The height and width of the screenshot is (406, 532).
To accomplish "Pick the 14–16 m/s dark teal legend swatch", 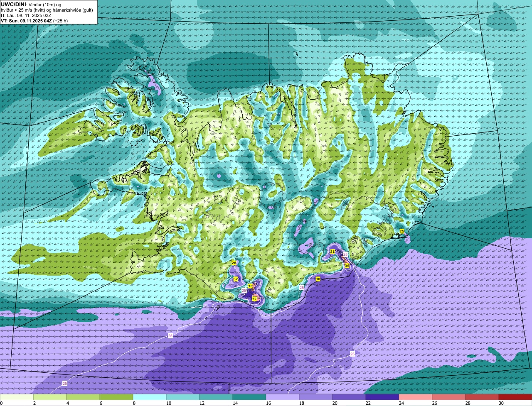I will [249, 397].
